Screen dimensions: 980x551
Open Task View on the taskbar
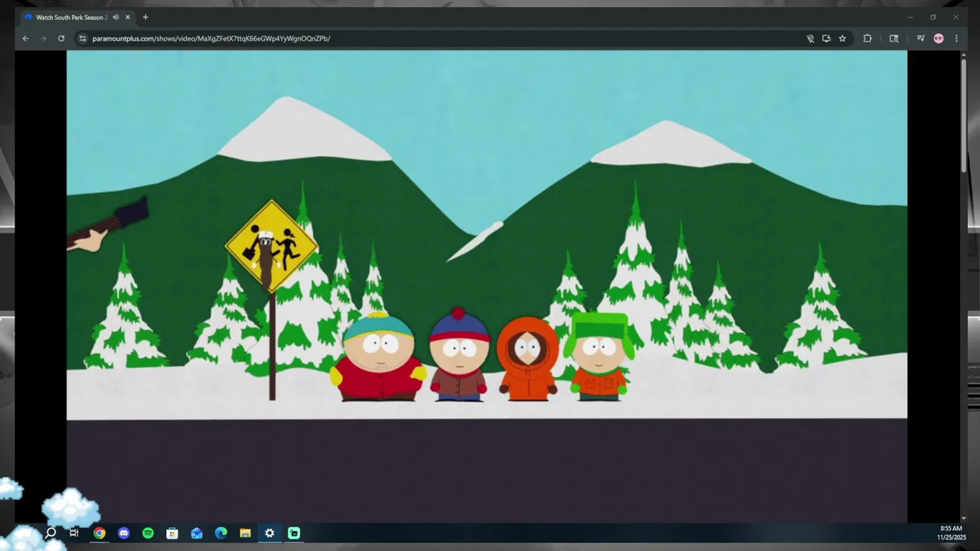[x=74, y=533]
